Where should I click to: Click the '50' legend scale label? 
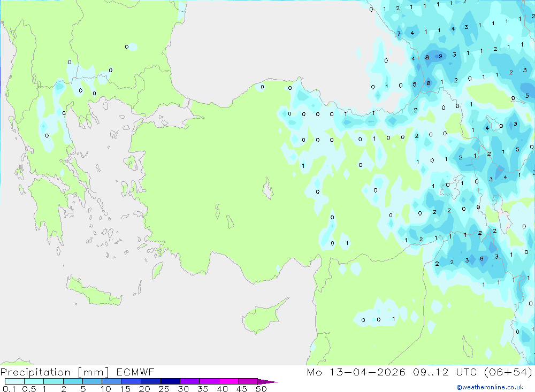(x=261, y=389)
